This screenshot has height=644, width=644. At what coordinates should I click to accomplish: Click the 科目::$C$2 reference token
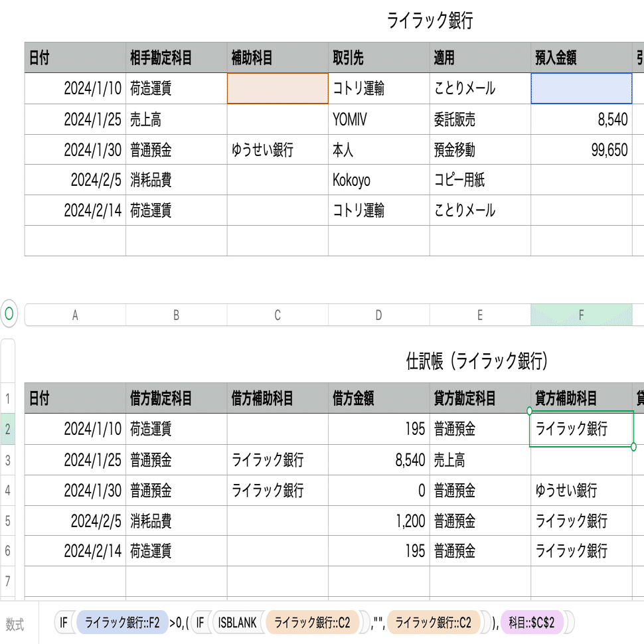coord(535,623)
